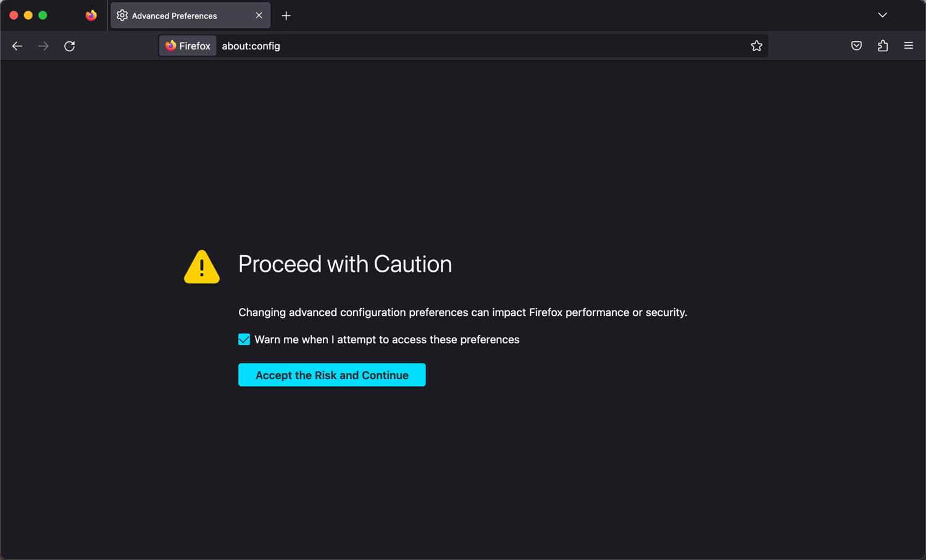The width and height of the screenshot is (926, 560).
Task: Uncheck Warn me when accessing preferences
Action: (244, 340)
